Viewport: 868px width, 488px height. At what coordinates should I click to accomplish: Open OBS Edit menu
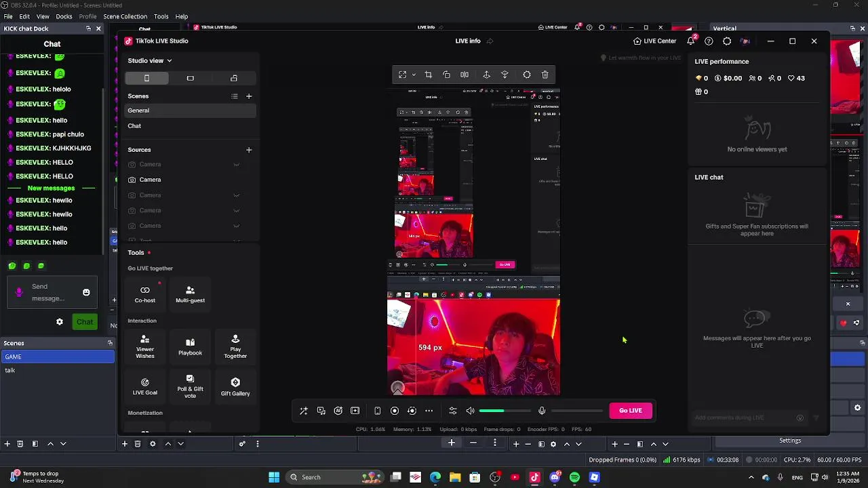(24, 16)
